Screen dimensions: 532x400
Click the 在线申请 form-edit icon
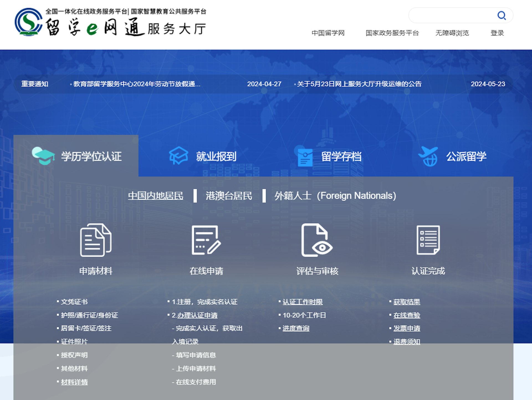click(206, 240)
